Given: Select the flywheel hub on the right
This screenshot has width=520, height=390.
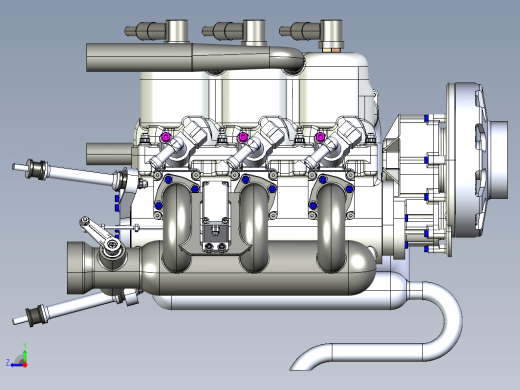Looking at the screenshot, I should pos(498,160).
